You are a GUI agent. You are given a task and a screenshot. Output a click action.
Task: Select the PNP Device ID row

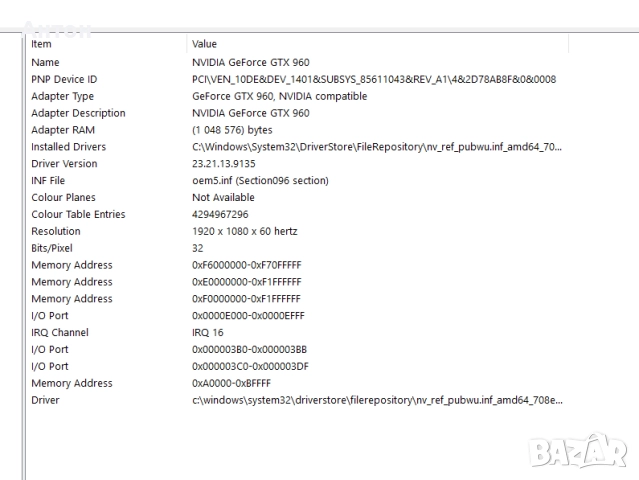64,79
